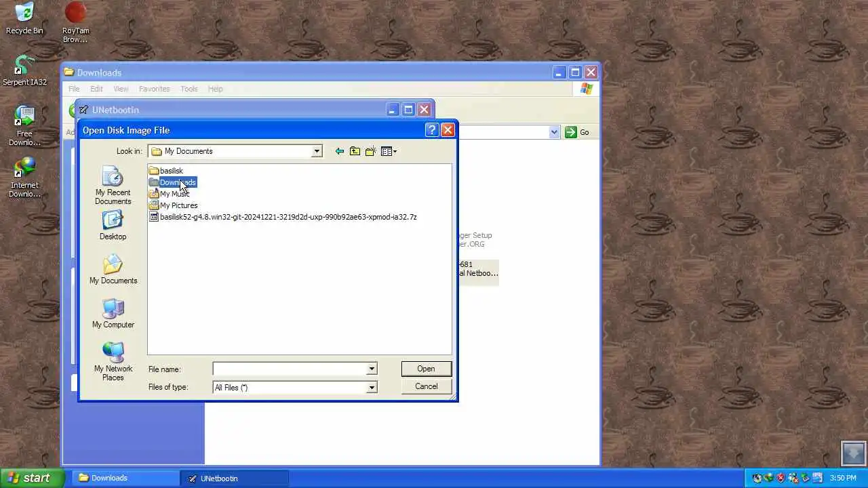The image size is (868, 488).
Task: Open View menu in Downloads window
Action: pos(121,89)
